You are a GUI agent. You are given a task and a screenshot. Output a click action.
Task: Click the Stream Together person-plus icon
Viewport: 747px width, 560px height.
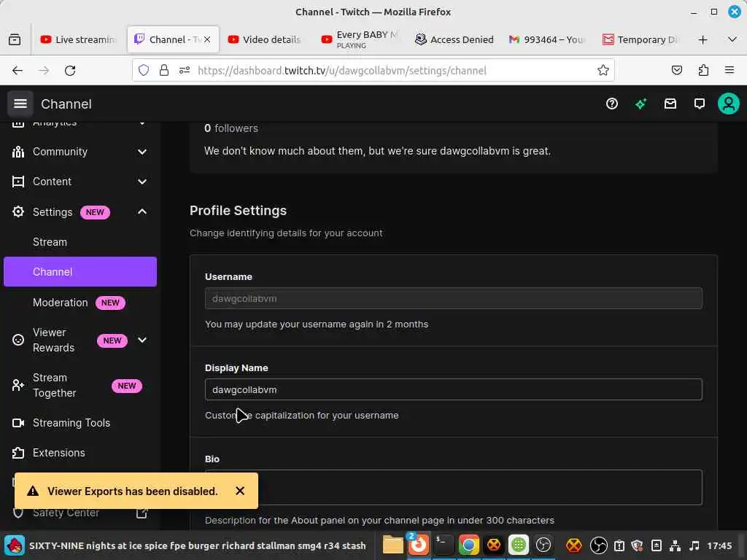[18, 385]
